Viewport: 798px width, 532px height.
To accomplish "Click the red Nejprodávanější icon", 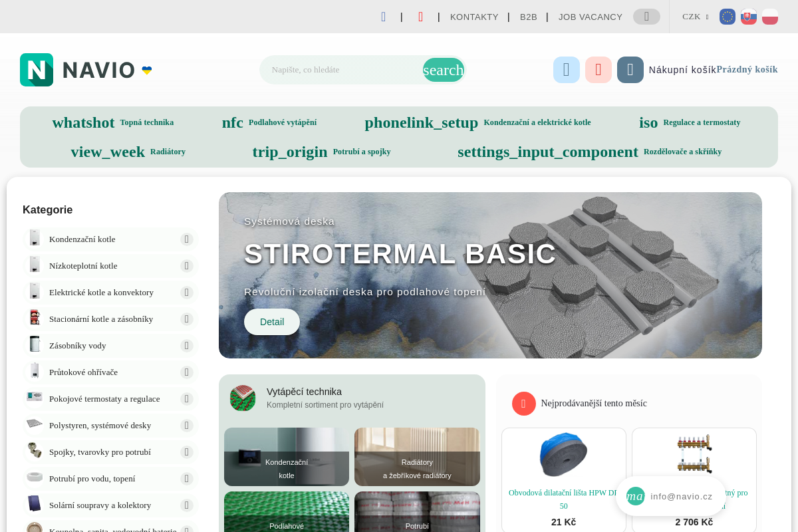I will coord(524,404).
